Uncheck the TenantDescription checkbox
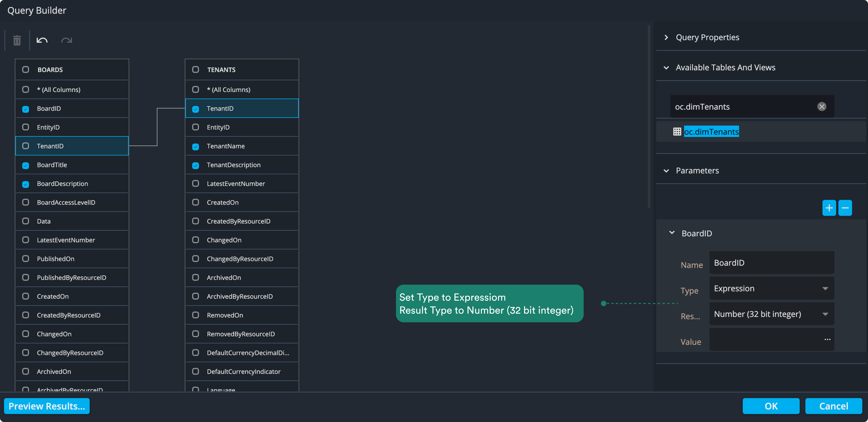 tap(195, 165)
